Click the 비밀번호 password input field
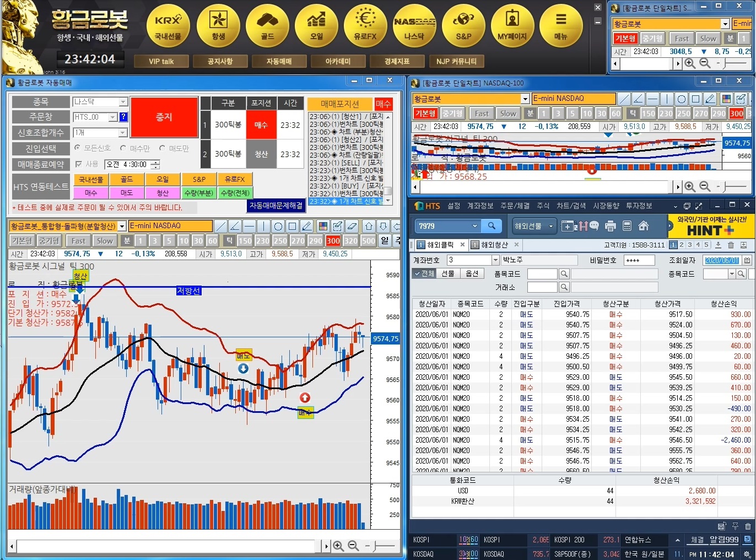The height and width of the screenshot is (560, 756). click(x=639, y=260)
